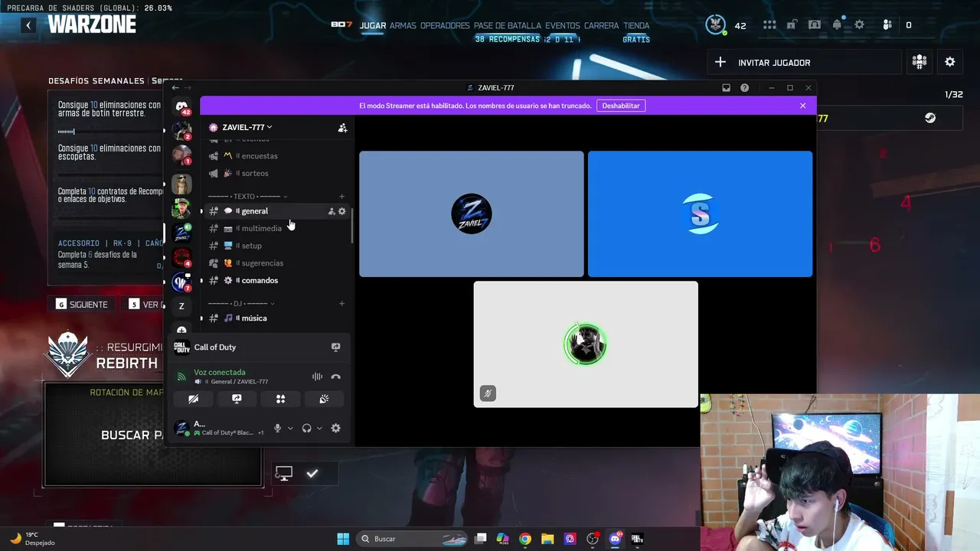Start an activity in voice panel
The height and width of the screenshot is (551, 980).
(280, 399)
